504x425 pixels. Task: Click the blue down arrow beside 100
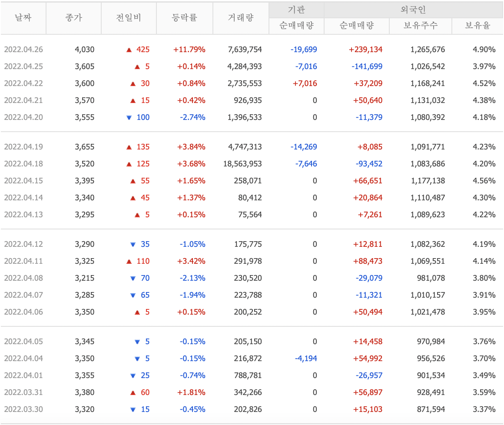(x=129, y=118)
